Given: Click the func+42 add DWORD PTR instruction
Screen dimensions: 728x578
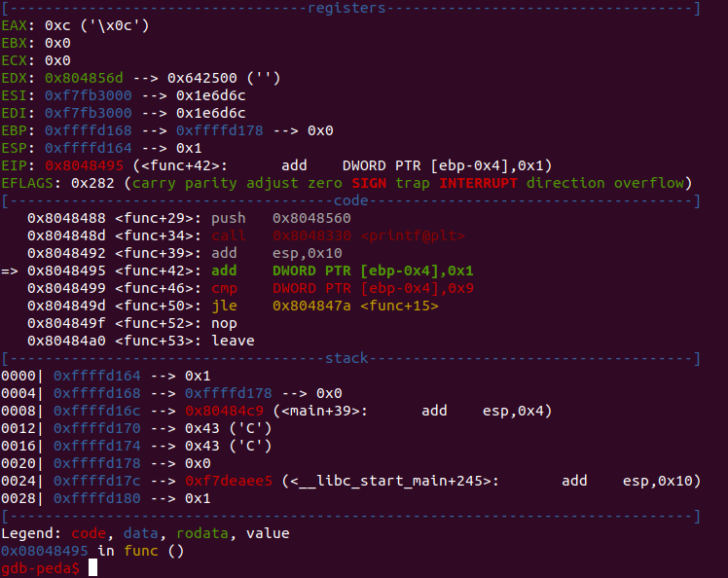Looking at the screenshot, I should 343,271.
